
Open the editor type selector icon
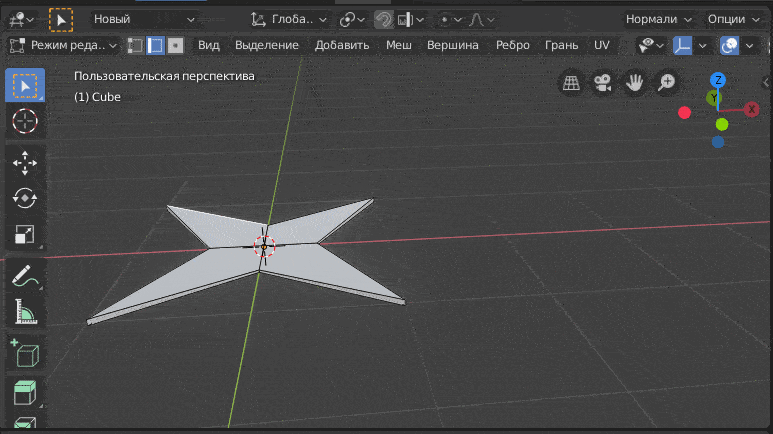(x=21, y=20)
